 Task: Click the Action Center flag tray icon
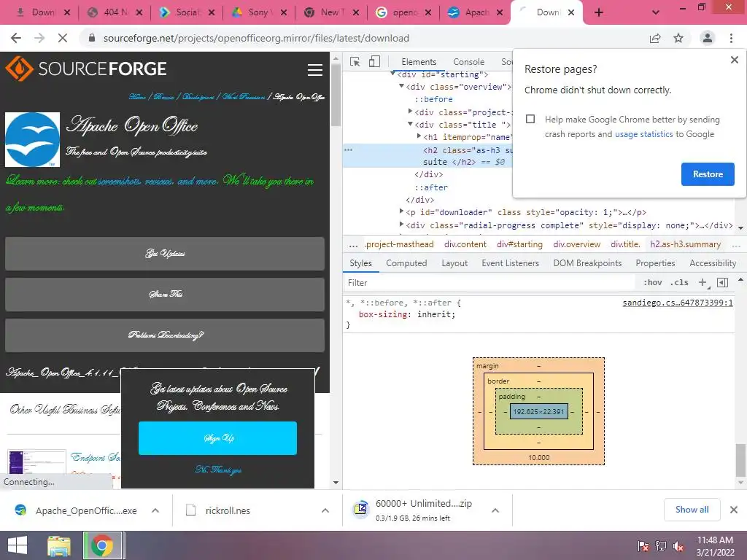pos(643,546)
